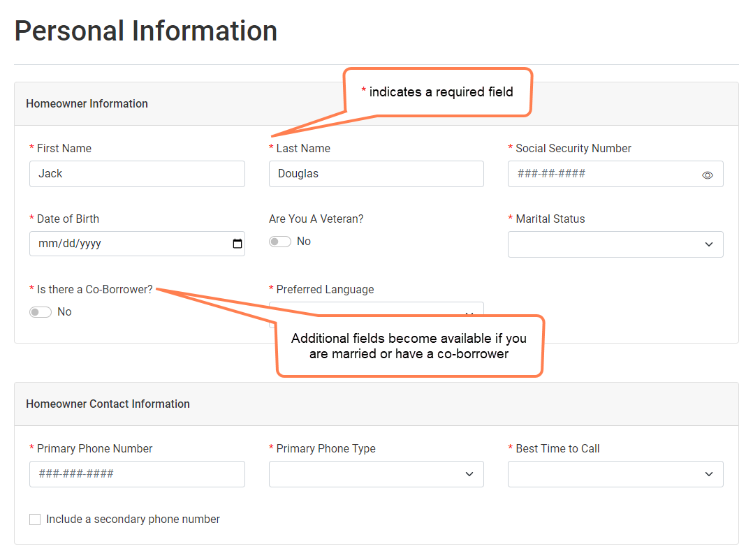The height and width of the screenshot is (560, 753).
Task: Enable the Is there a Co-Borrower switch
Action: coord(41,312)
